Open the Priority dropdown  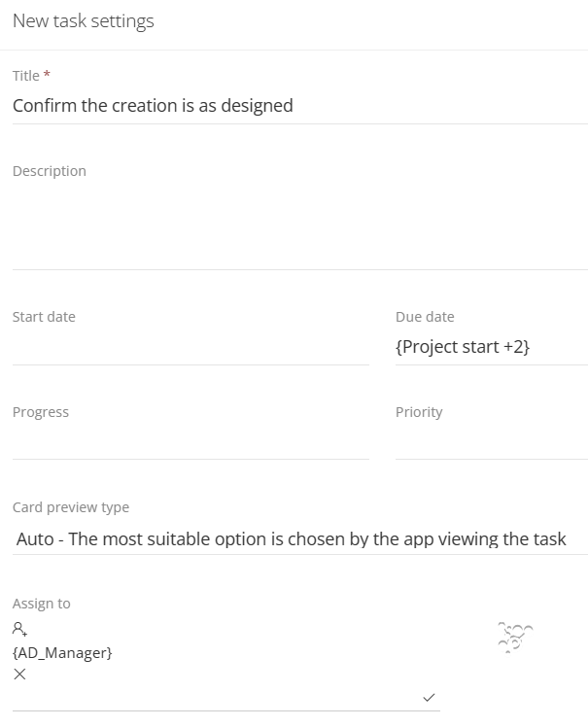tap(492, 442)
